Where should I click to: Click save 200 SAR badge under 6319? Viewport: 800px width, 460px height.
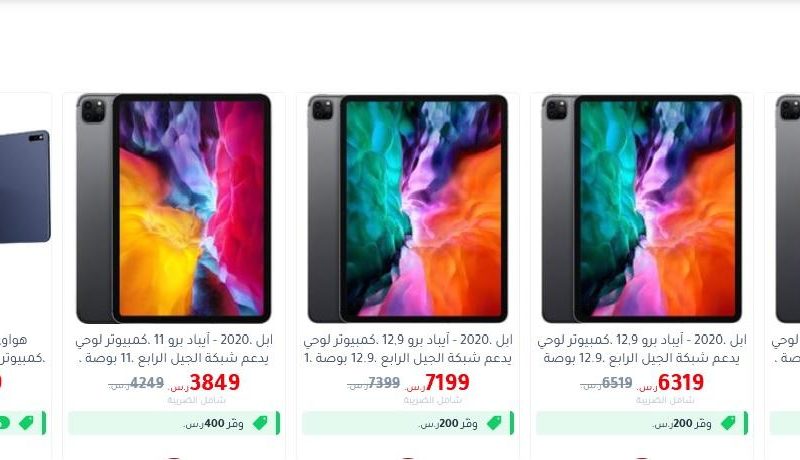coord(642,423)
